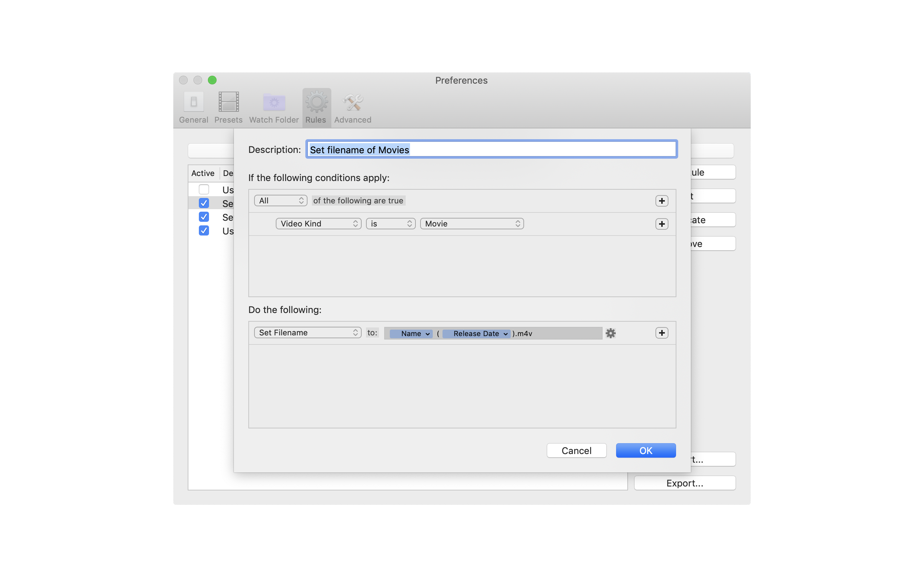Open the Video Kind condition dropdown
Image resolution: width=924 pixels, height=577 pixels.
pyautogui.click(x=318, y=224)
